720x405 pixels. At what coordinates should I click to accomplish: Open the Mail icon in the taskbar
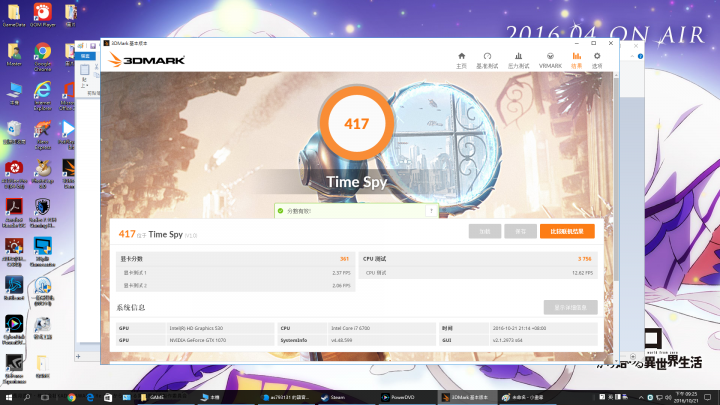coord(126,397)
